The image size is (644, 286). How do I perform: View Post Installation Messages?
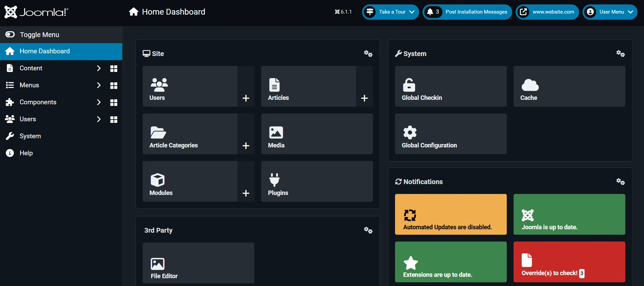coord(467,12)
